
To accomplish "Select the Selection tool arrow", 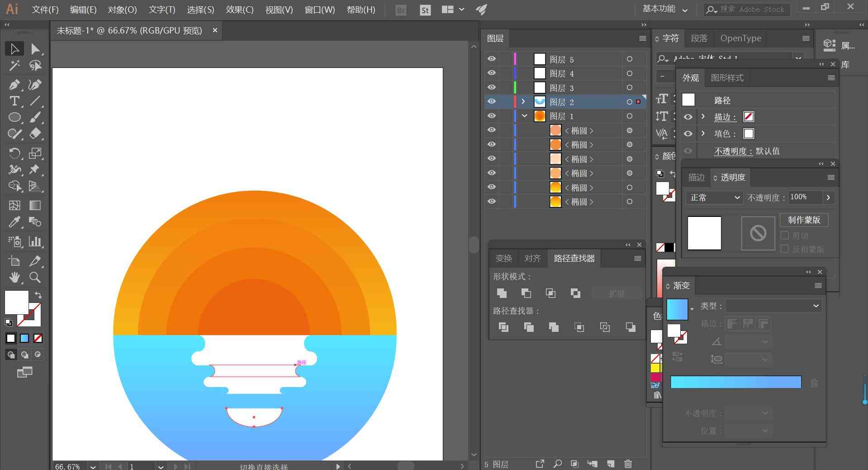I will (x=14, y=49).
